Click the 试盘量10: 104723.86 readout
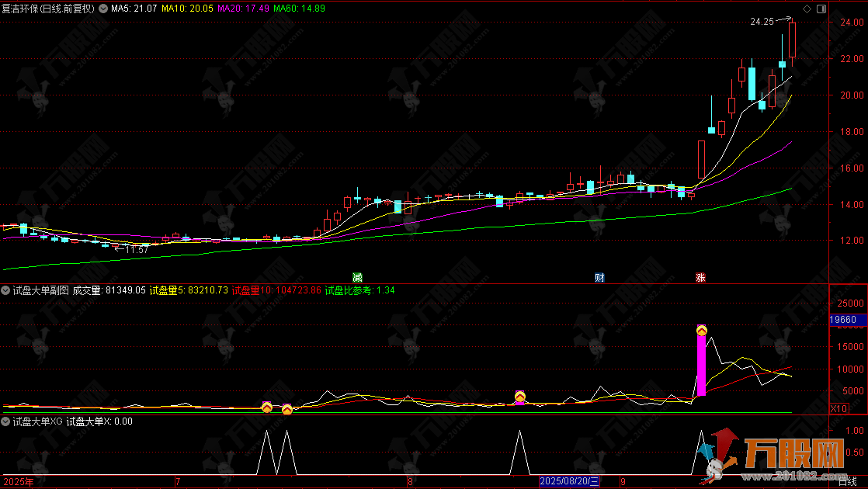 point(276,290)
